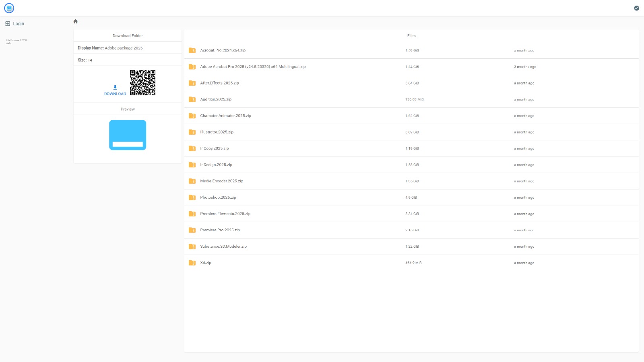Click the 736.03 MiB size value
Screen dimensions: 644x362
click(x=415, y=99)
